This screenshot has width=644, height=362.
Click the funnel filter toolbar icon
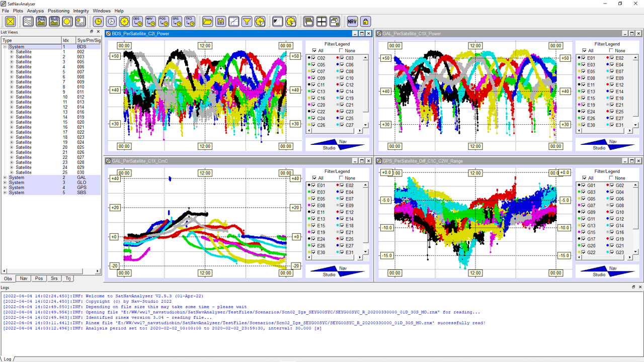247,22
